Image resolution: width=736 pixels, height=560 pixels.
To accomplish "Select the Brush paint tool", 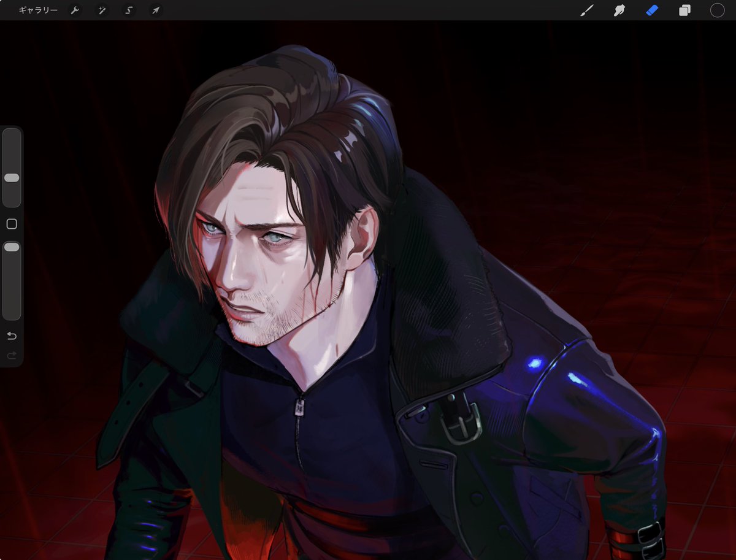I will 587,10.
